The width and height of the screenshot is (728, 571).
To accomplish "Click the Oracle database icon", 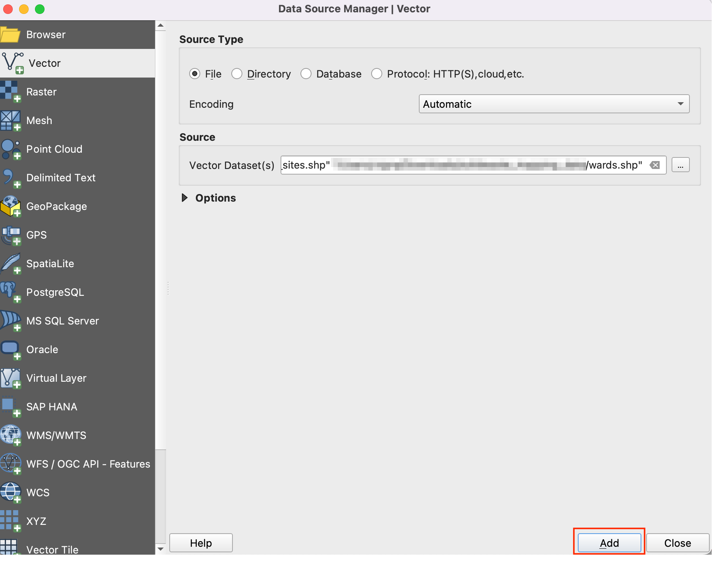I will click(10, 350).
